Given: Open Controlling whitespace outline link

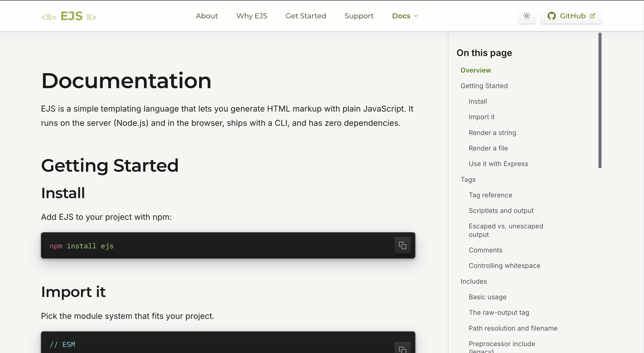Looking at the screenshot, I should pyautogui.click(x=504, y=266).
